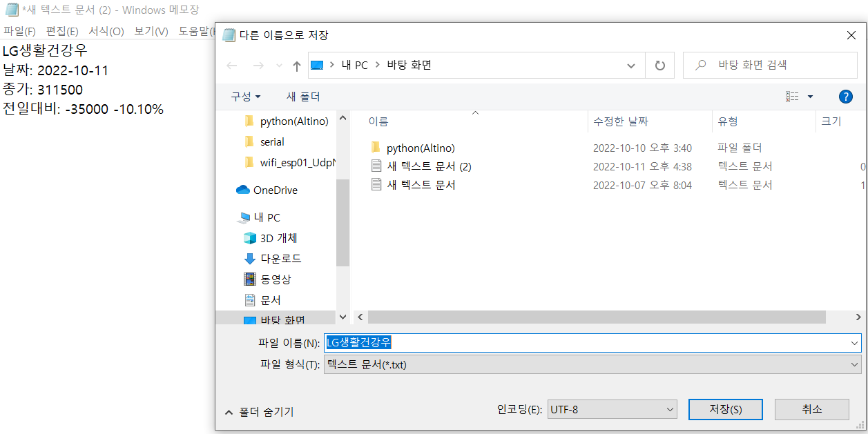The width and height of the screenshot is (868, 434).
Task: Sort by 수정한 날짜 column header
Action: point(620,121)
